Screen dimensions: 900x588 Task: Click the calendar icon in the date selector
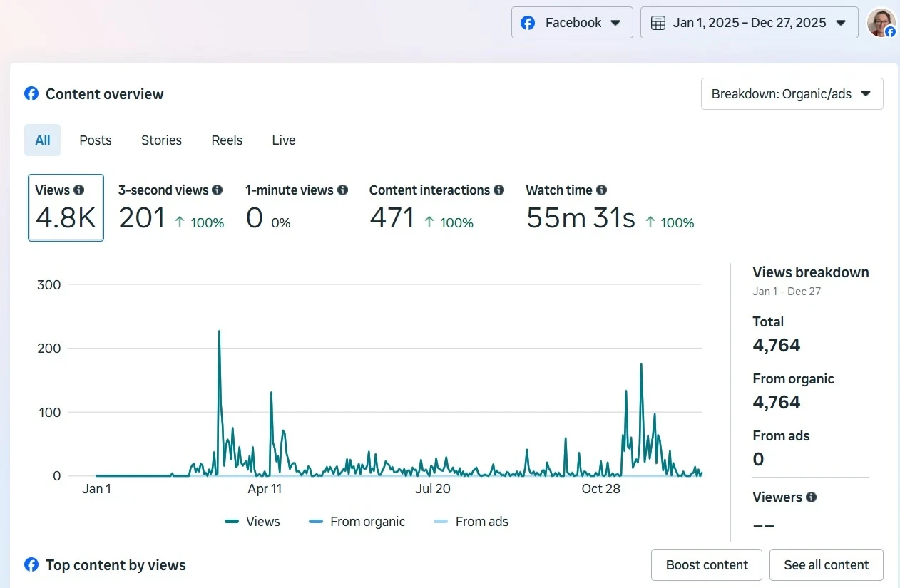coord(657,22)
